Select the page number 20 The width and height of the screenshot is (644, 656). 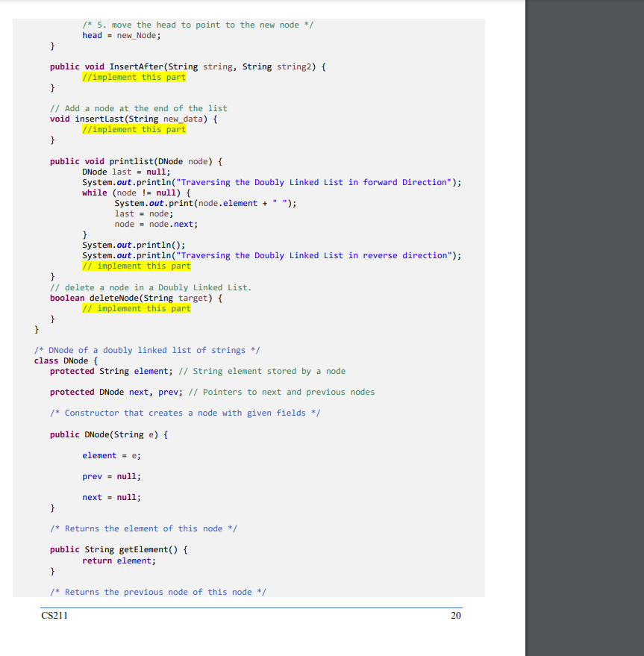455,616
